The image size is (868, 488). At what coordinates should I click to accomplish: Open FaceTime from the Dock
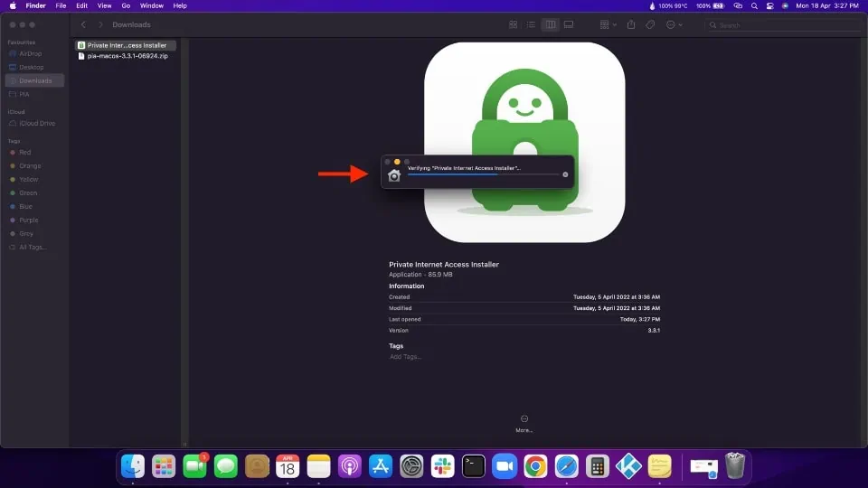(x=195, y=466)
